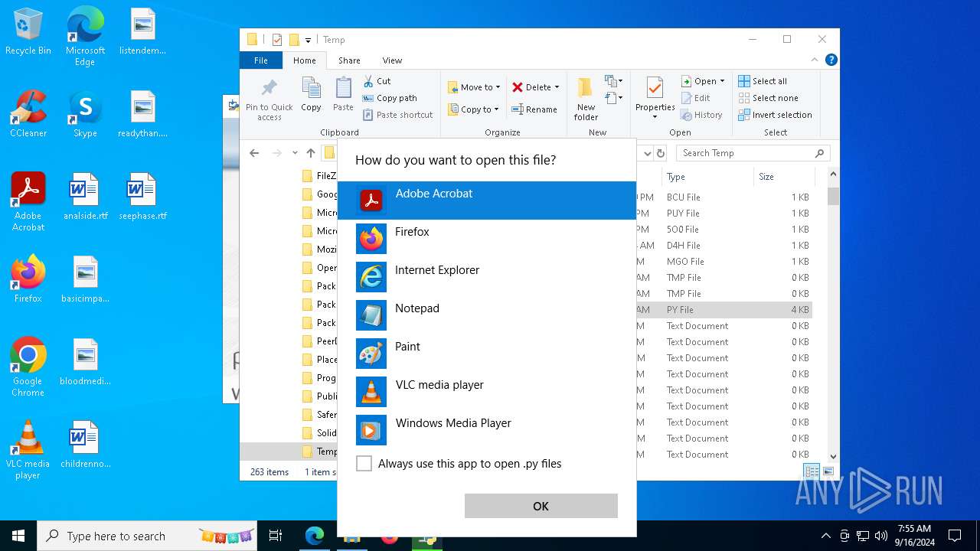Click Select all in the ribbon

[763, 81]
